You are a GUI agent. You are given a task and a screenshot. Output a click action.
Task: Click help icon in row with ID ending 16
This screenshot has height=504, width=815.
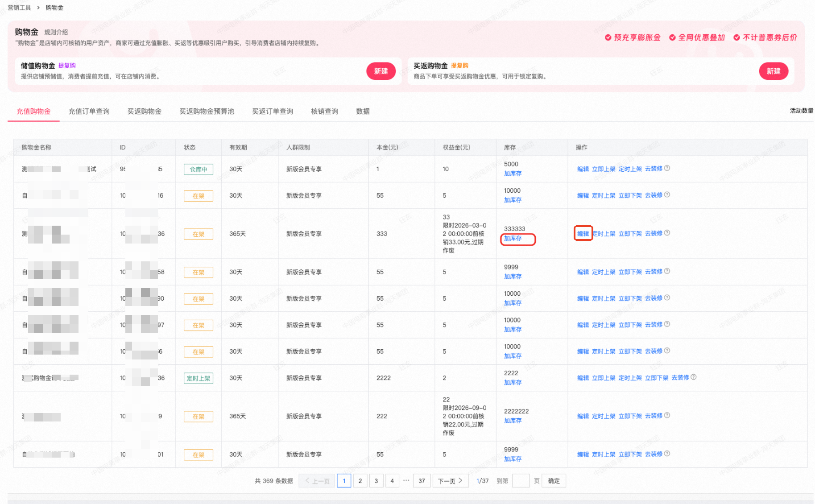(x=667, y=194)
